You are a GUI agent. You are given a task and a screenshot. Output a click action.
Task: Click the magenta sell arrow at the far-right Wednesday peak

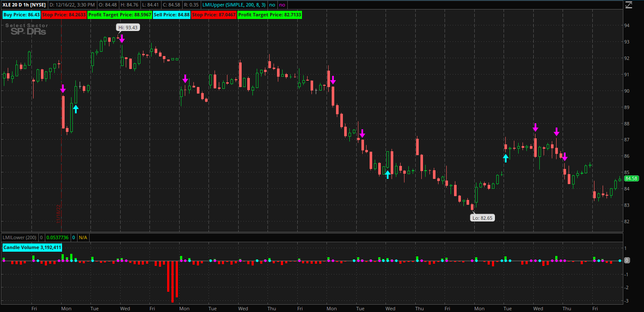click(x=535, y=128)
